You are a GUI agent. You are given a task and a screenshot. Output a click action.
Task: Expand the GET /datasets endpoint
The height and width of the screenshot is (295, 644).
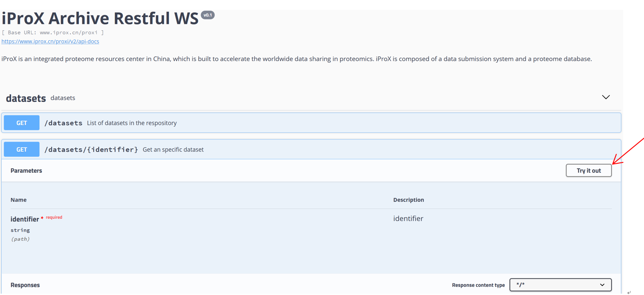pos(311,123)
